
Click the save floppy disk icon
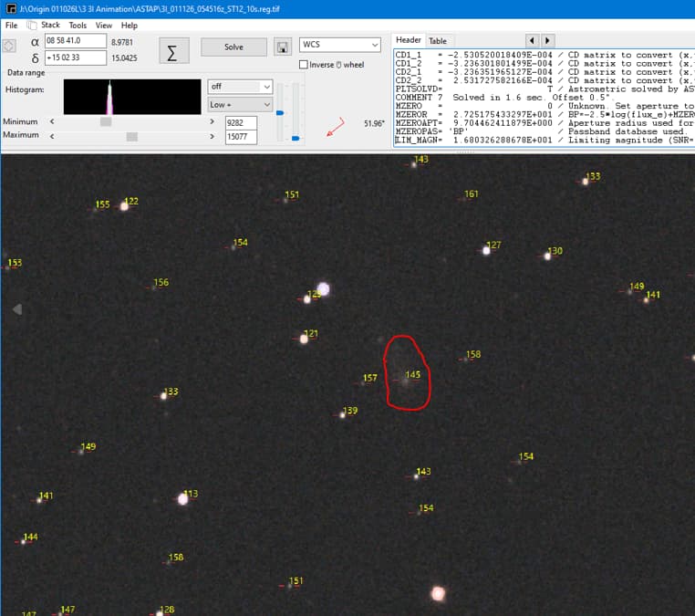point(283,47)
